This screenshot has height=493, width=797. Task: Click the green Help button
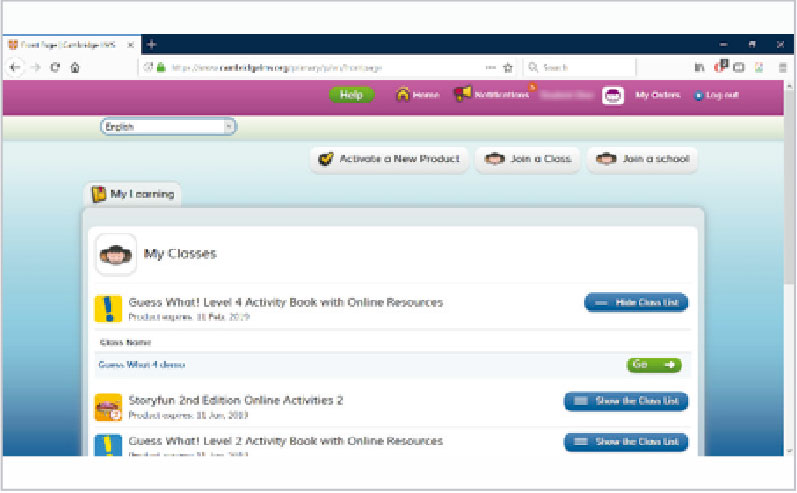click(351, 95)
